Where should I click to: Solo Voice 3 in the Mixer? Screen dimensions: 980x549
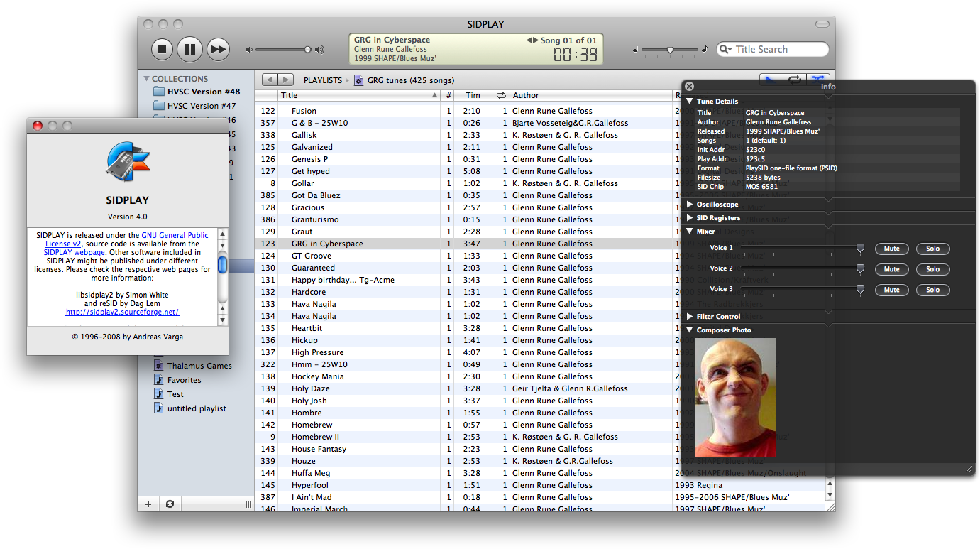[932, 290]
